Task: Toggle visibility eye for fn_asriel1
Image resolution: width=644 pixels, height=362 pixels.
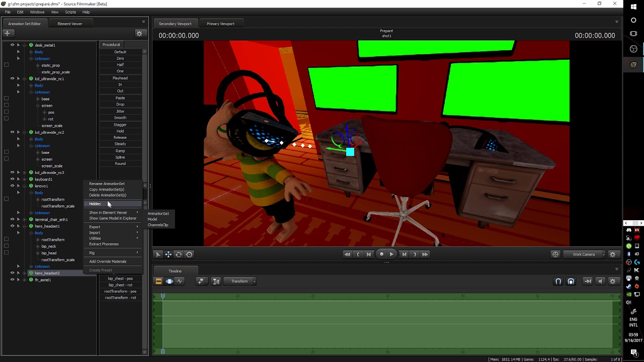Action: 12,280
